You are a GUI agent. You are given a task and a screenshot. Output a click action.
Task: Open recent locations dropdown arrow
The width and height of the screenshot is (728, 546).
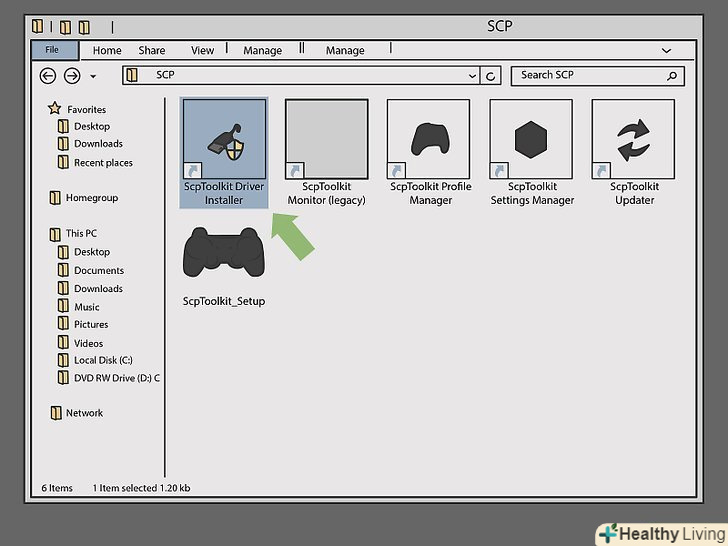(x=93, y=76)
